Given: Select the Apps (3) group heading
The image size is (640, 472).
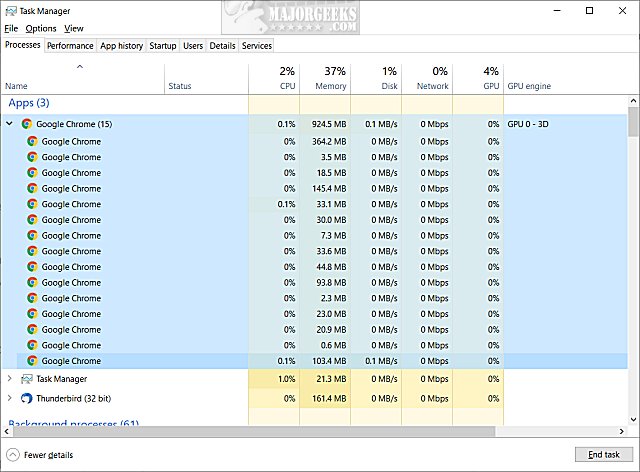Looking at the screenshot, I should tap(29, 103).
